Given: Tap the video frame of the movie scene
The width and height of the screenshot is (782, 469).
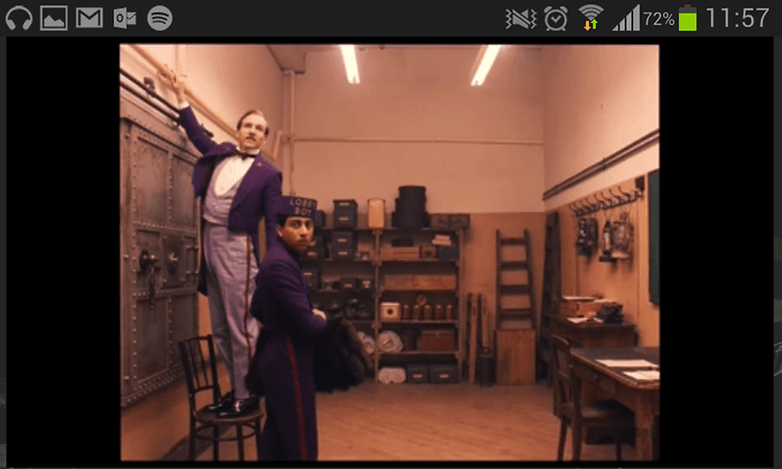Looking at the screenshot, I should click(x=389, y=252).
